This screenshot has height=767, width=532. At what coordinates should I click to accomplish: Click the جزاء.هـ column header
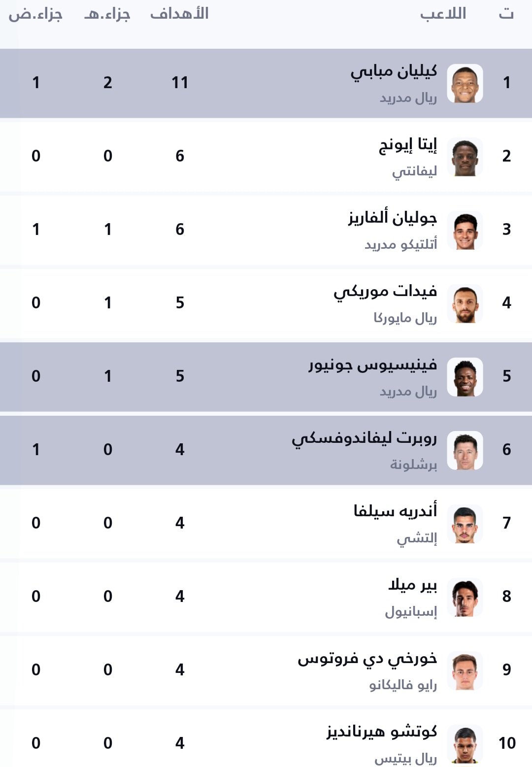tap(107, 14)
